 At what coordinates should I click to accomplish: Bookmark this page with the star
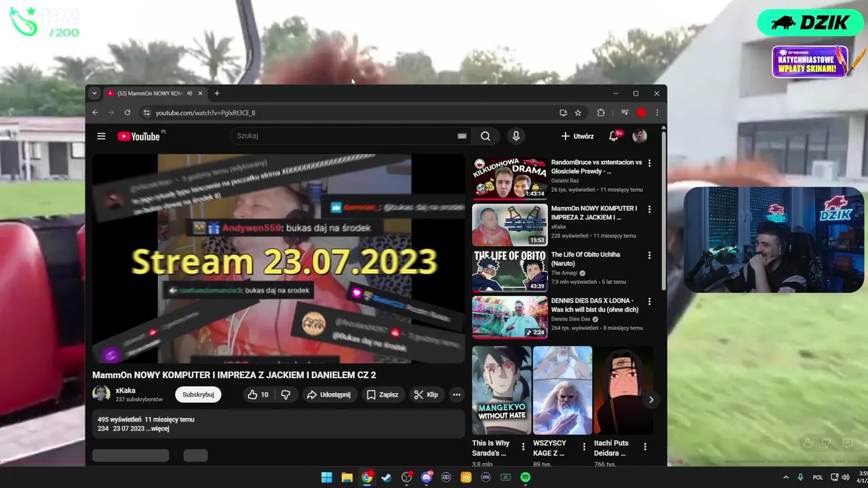[578, 113]
